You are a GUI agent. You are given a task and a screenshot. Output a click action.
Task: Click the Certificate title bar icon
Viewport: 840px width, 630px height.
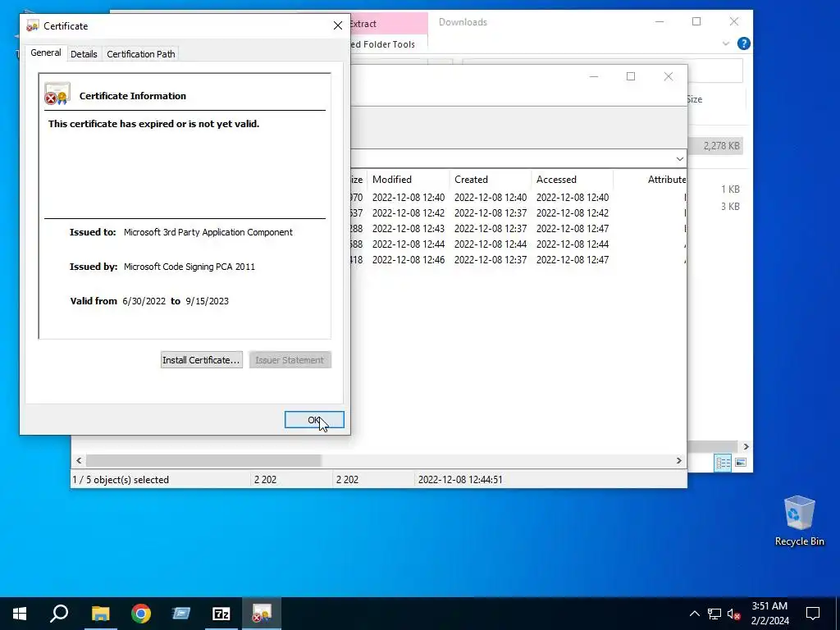tap(33, 25)
